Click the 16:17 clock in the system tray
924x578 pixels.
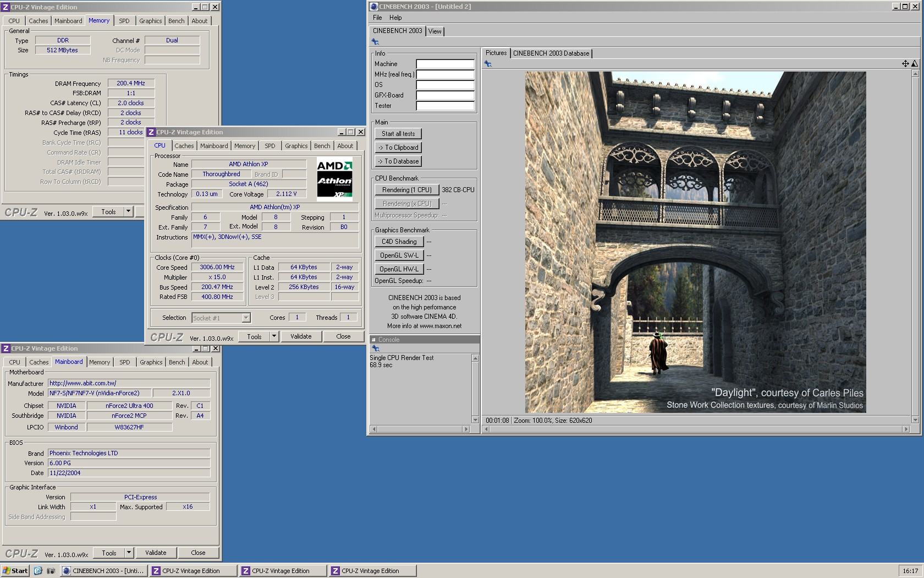tap(910, 571)
